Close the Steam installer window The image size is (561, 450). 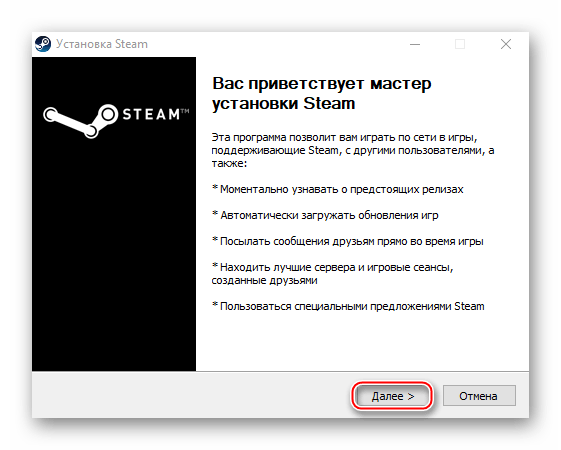pos(506,44)
